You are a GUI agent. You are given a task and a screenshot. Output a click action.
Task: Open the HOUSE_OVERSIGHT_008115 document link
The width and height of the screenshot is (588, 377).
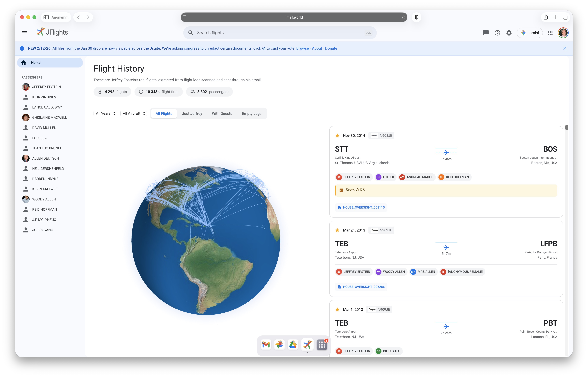(x=363, y=207)
